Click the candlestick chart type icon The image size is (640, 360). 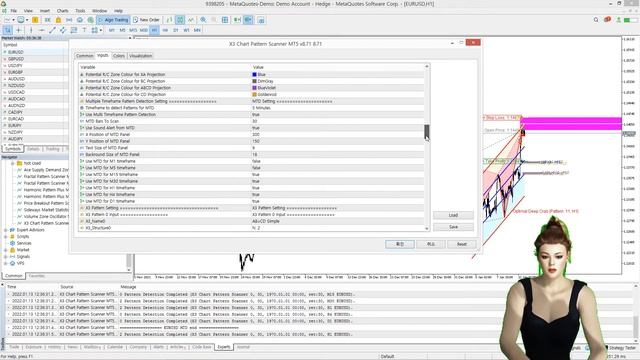coord(180,20)
